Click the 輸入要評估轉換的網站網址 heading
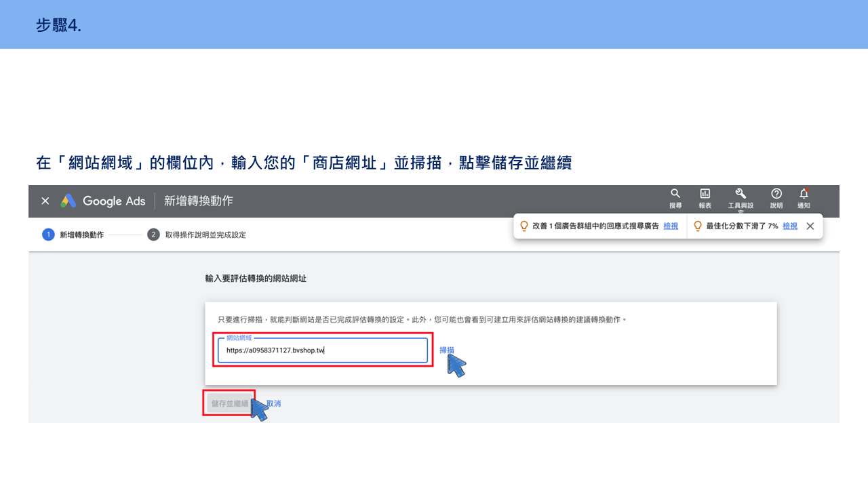Viewport: 868px width, 488px height. click(256, 279)
